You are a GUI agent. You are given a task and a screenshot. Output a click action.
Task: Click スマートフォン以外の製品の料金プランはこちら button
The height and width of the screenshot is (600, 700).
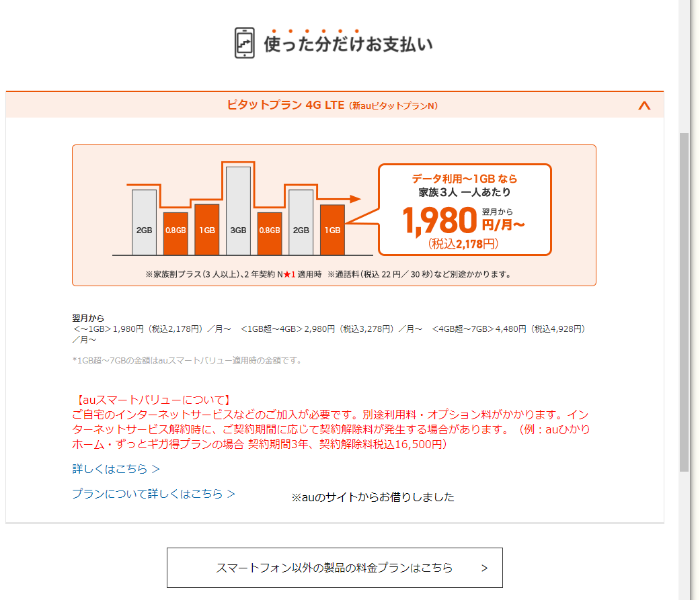point(335,568)
